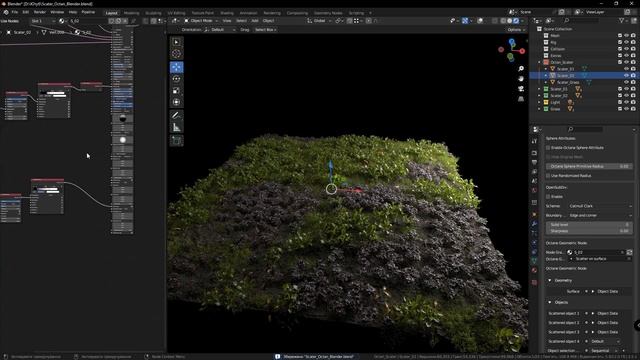640x360 pixels.
Task: Hide Scatter_Grass object via eye icon
Action: [627, 82]
